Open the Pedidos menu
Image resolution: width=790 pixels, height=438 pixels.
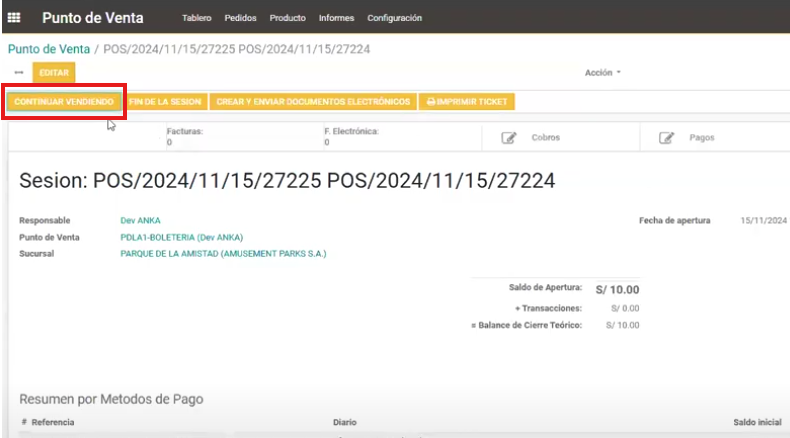240,18
